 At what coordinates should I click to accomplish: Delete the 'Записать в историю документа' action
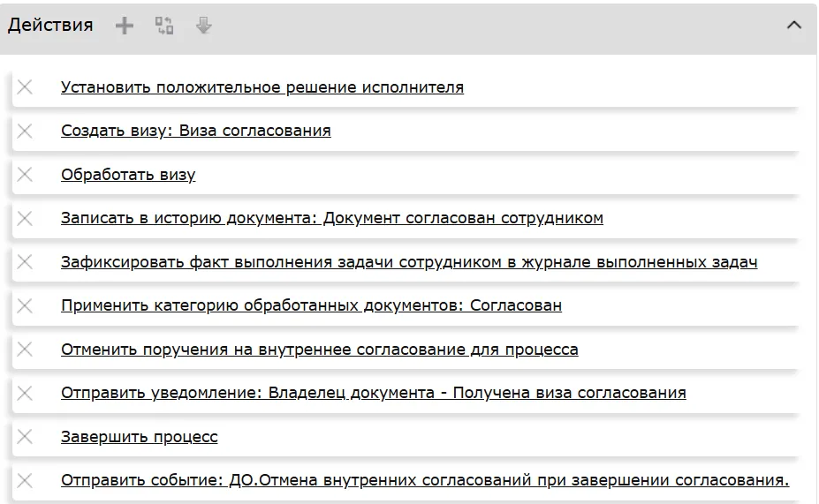click(25, 218)
